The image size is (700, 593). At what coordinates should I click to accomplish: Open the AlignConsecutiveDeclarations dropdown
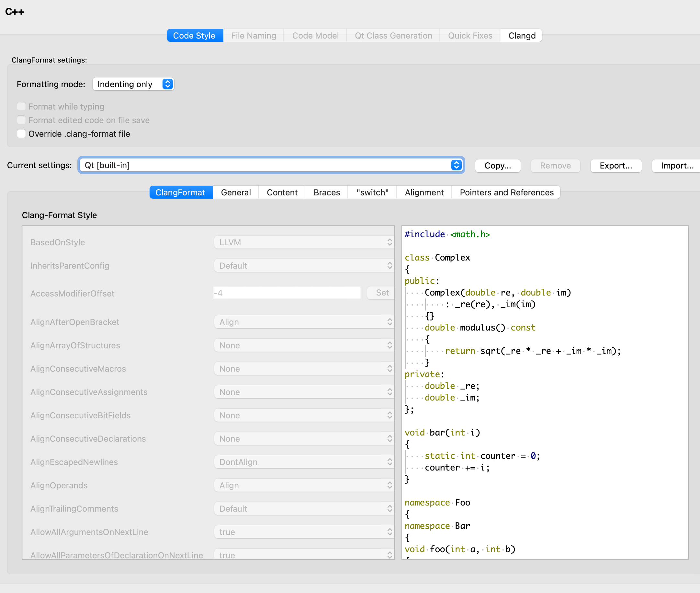[x=304, y=439]
